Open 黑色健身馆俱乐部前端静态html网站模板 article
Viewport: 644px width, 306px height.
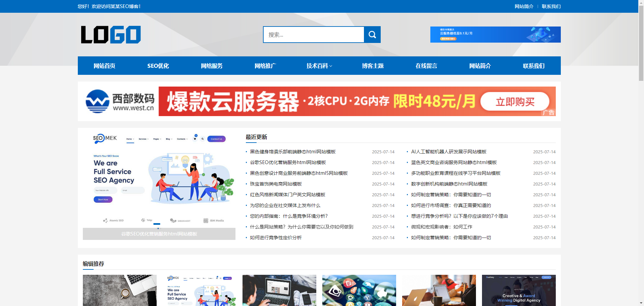point(292,152)
